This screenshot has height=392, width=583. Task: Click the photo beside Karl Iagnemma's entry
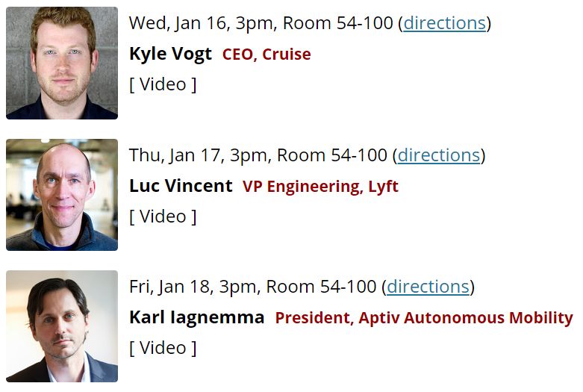tap(62, 326)
